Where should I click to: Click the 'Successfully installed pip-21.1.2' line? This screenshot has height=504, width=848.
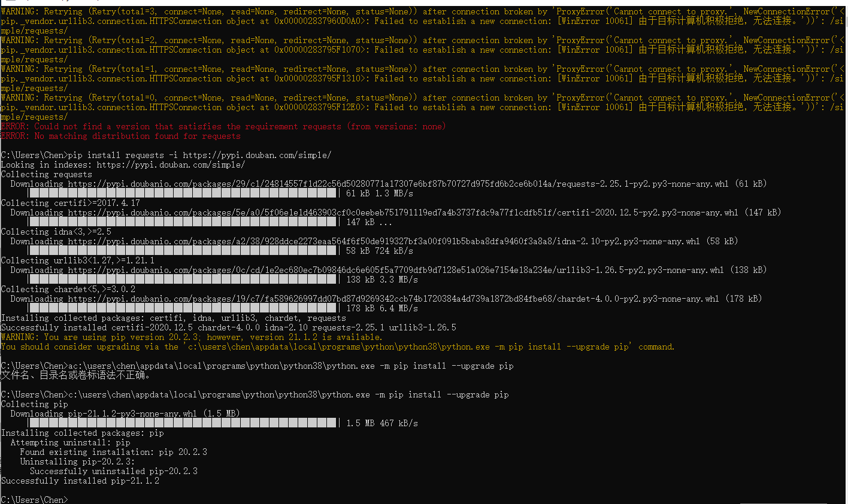tap(80, 481)
